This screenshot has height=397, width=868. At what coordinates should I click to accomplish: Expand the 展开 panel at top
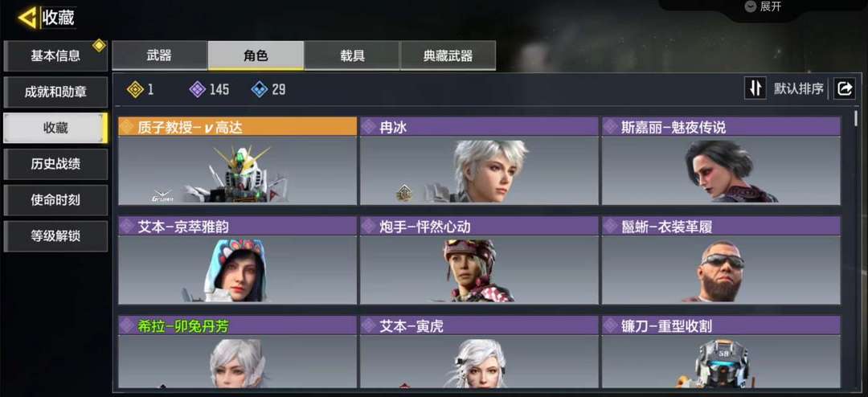764,6
